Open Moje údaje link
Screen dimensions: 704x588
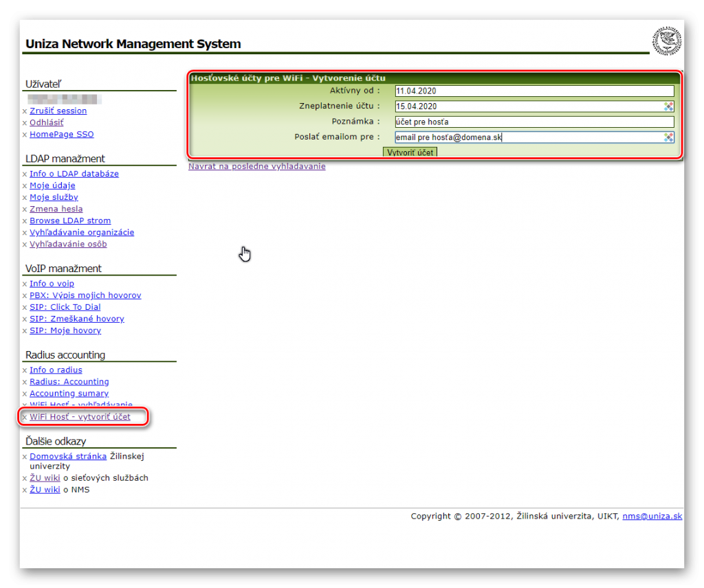coord(52,185)
